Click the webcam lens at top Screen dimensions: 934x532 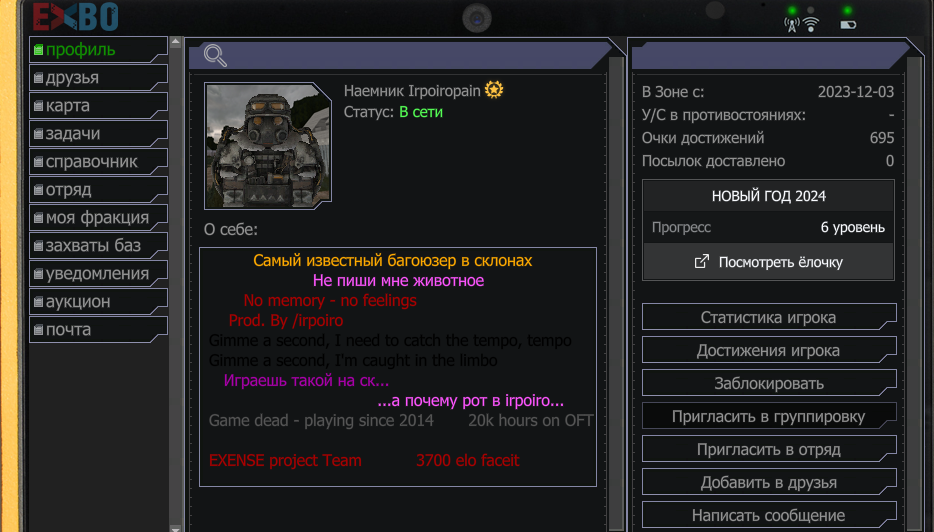point(477,18)
